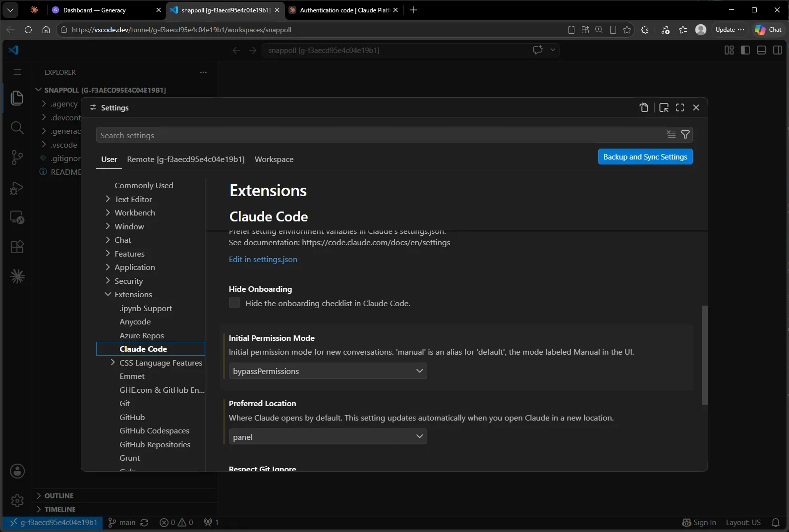Customize layout icon in title bar
Viewport: 789px width, 532px height.
click(729, 50)
